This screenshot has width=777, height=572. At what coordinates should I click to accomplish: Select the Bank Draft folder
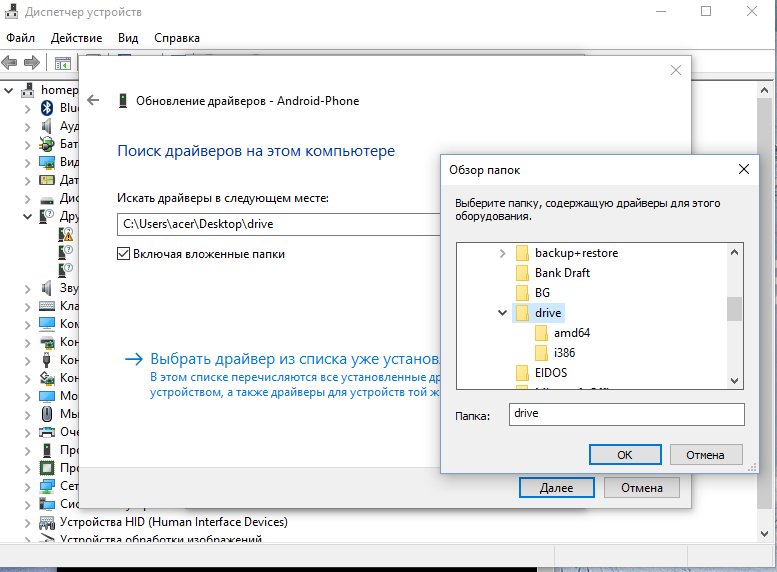click(x=562, y=273)
